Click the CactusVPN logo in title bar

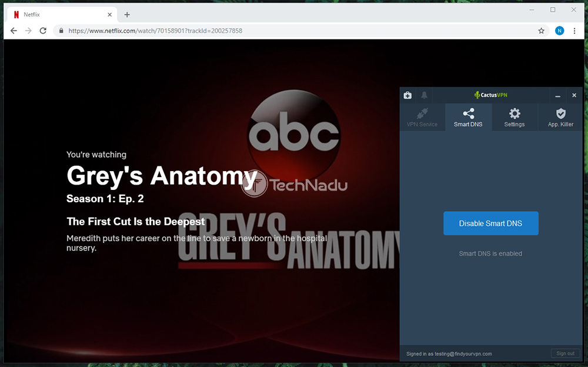click(491, 95)
